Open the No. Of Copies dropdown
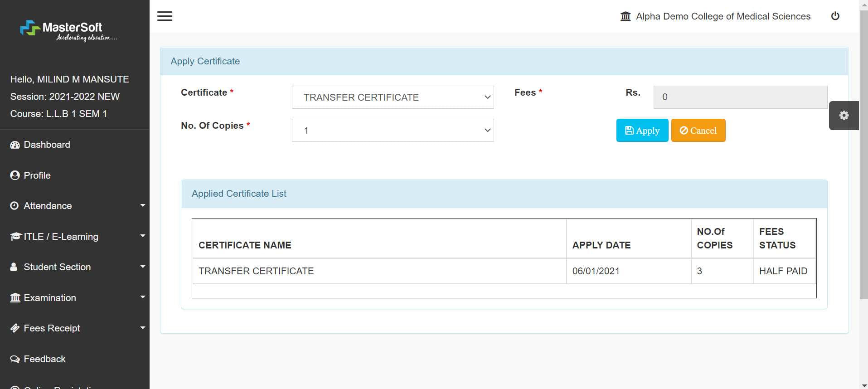This screenshot has height=389, width=868. tap(393, 131)
